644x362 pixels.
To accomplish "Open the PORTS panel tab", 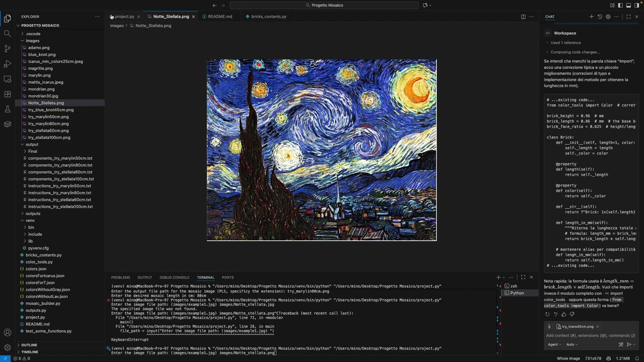I will pyautogui.click(x=228, y=278).
